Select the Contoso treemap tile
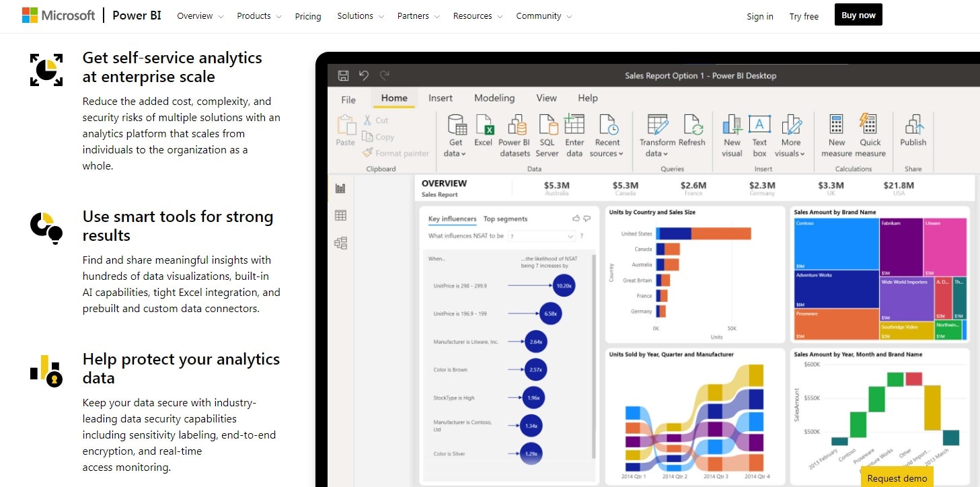 836,243
